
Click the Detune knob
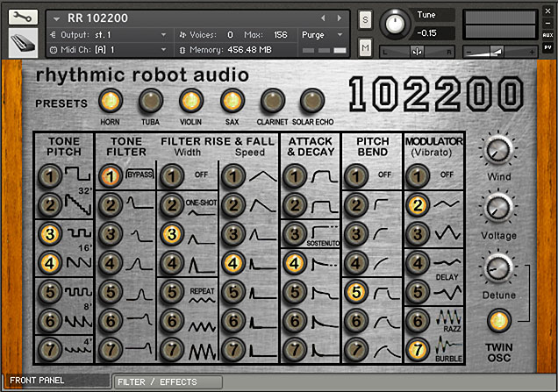point(497,267)
